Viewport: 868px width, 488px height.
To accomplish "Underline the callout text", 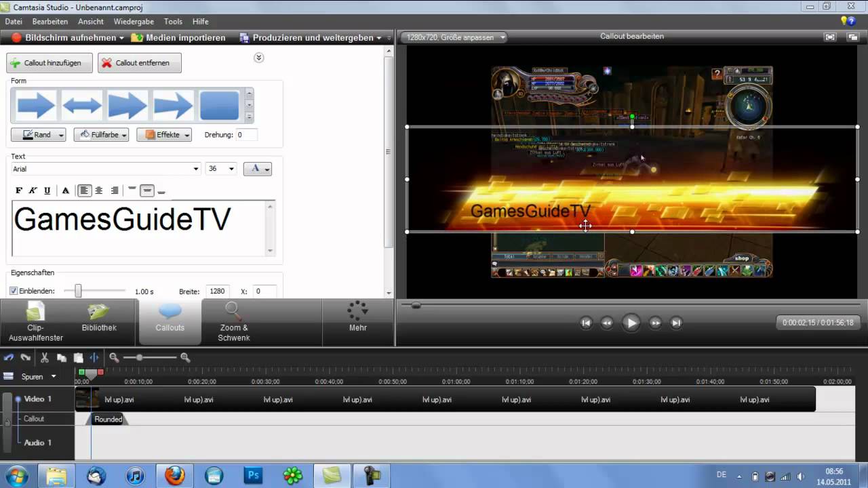I will [47, 190].
